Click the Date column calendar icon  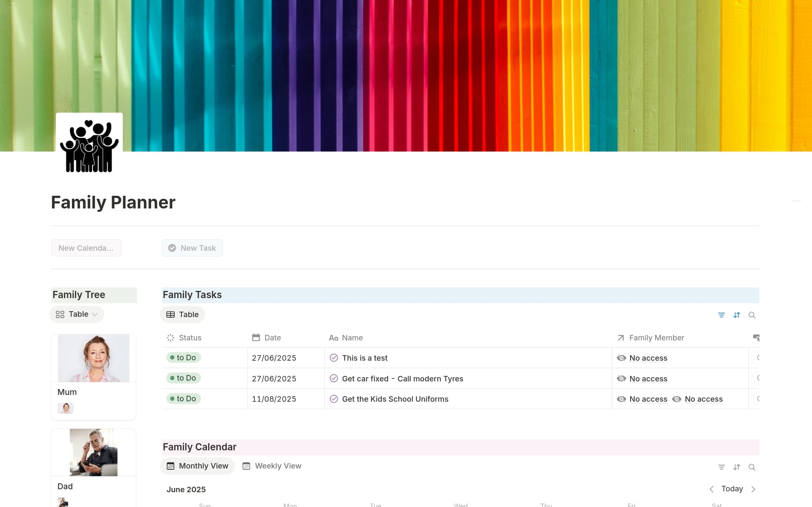pyautogui.click(x=256, y=337)
